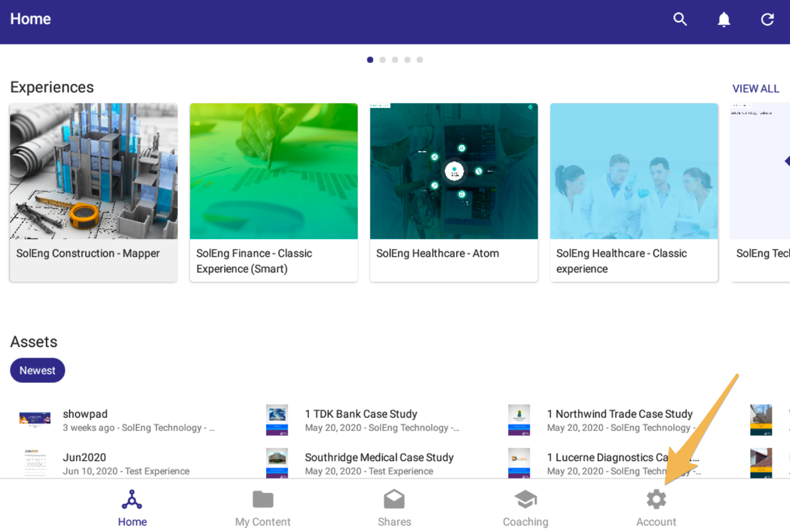Click VIEW ALL experiences link
The image size is (790, 532).
point(755,88)
